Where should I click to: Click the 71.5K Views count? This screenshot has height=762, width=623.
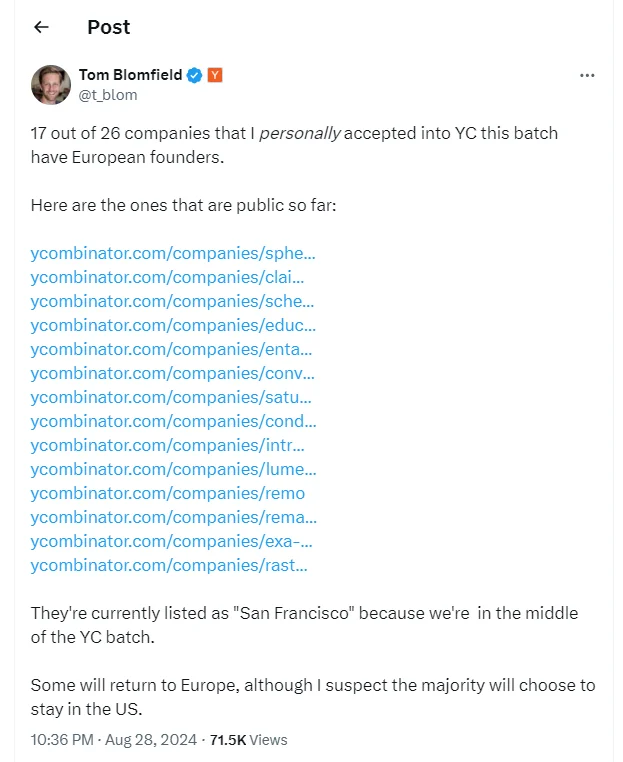pyautogui.click(x=248, y=740)
